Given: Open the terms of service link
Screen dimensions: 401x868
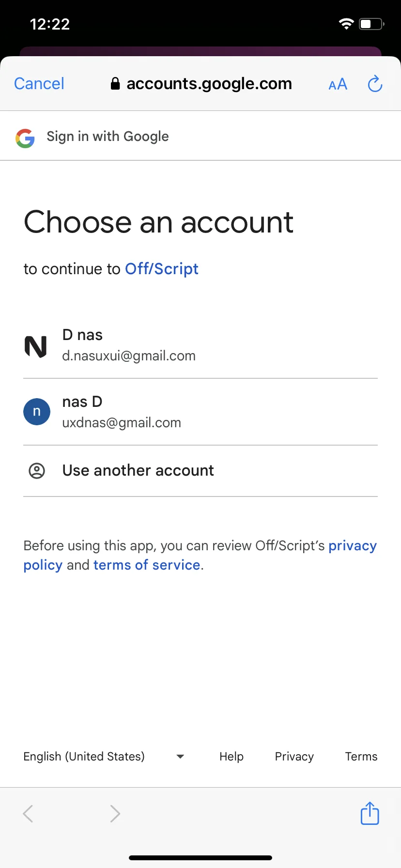Looking at the screenshot, I should (x=147, y=565).
